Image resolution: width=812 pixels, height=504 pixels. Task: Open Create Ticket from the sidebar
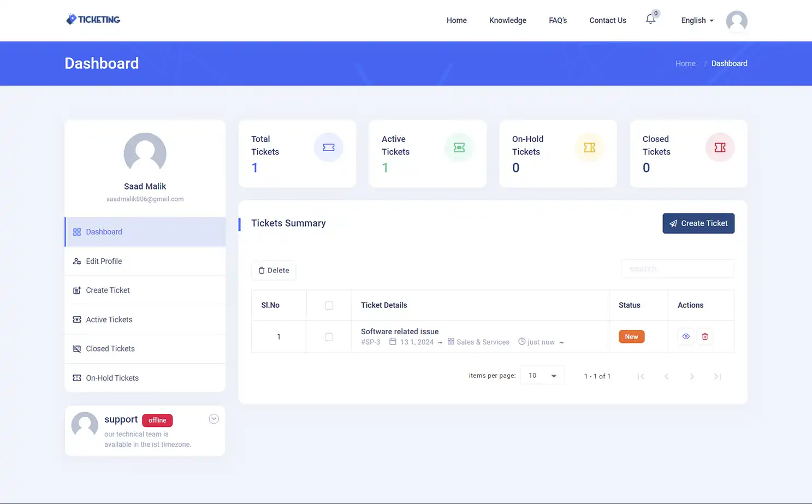tap(108, 290)
